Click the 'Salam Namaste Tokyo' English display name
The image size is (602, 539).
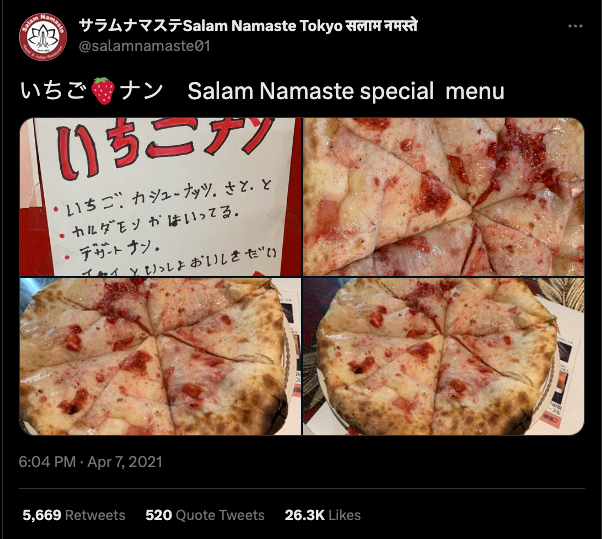click(x=263, y=26)
